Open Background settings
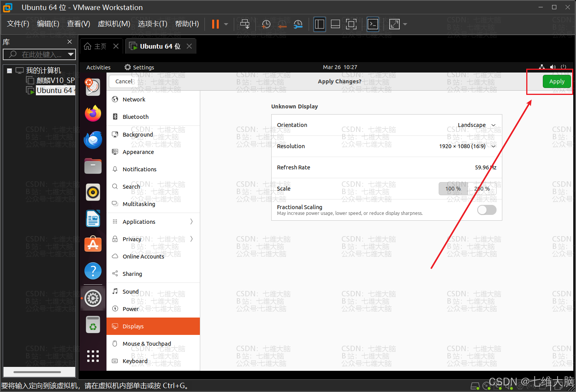Image resolution: width=576 pixels, height=392 pixels. [153, 135]
